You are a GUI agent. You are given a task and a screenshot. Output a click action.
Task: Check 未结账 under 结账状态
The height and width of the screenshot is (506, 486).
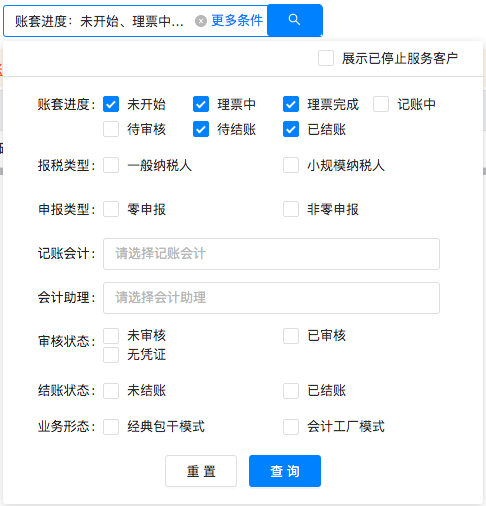[111, 391]
